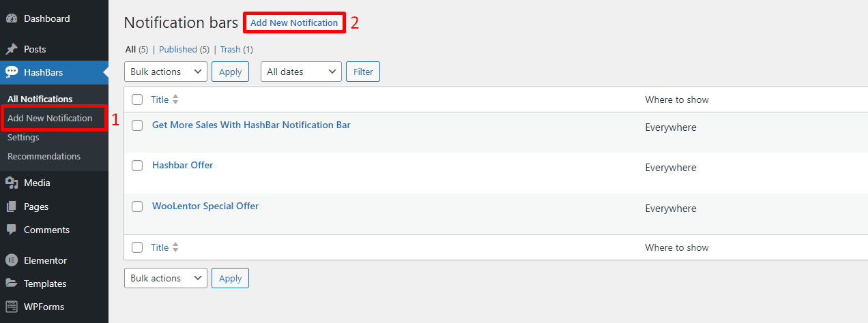Expand the All dates dropdown
This screenshot has height=323, width=868.
click(301, 72)
